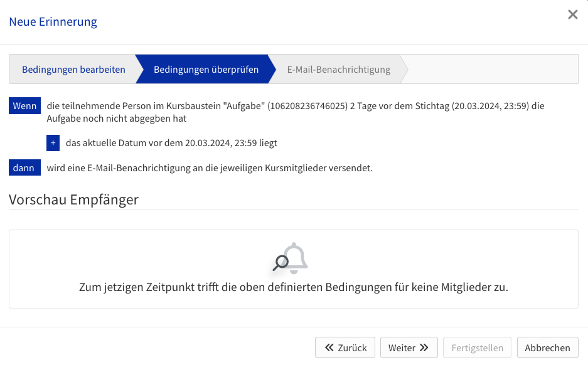Click the condition text mentioning Kursbaustein "Aufgabe"
The height and width of the screenshot is (365, 588).
[x=296, y=112]
